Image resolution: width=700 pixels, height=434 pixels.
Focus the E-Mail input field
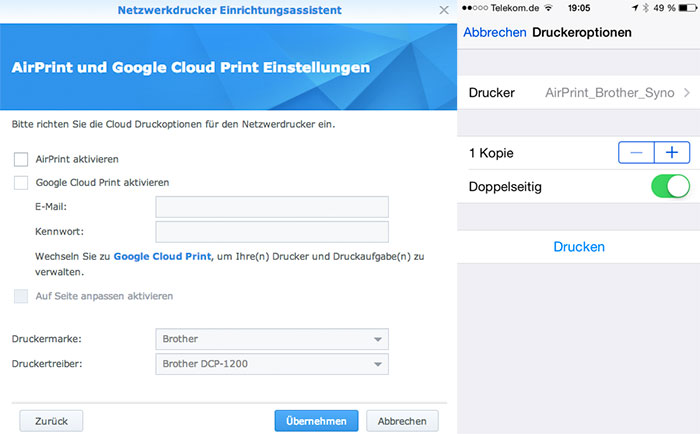272,207
